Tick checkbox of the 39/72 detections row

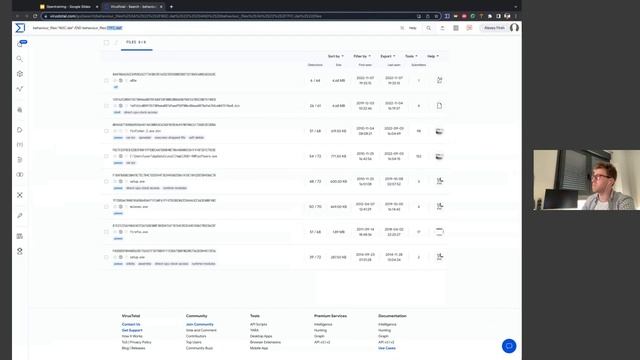(106, 258)
